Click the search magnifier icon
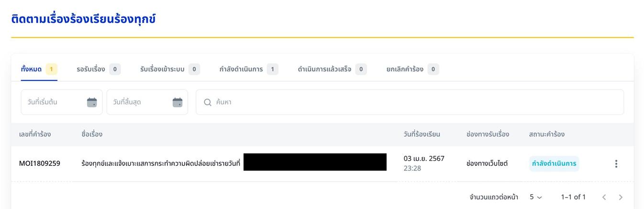 click(x=208, y=102)
